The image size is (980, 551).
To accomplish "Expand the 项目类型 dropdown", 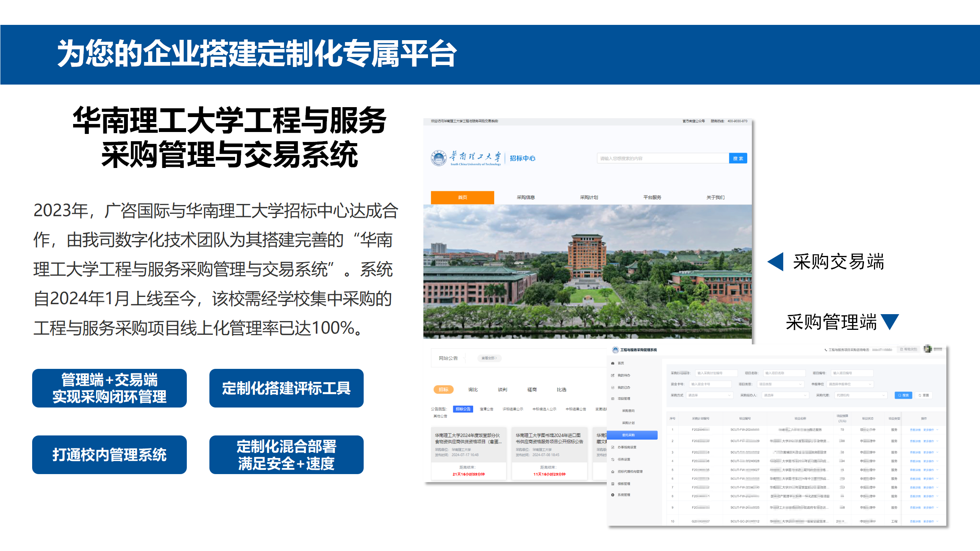I will coord(781,384).
